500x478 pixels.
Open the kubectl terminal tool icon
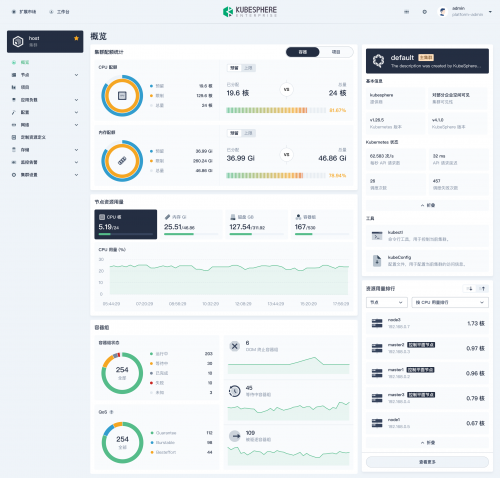click(x=377, y=236)
